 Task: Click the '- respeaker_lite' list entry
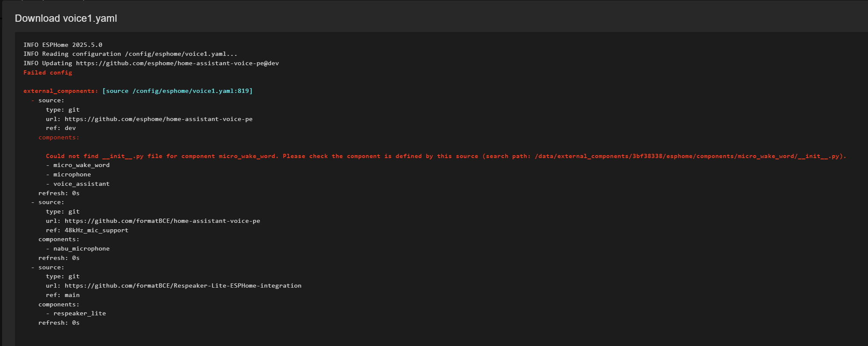(x=76, y=314)
